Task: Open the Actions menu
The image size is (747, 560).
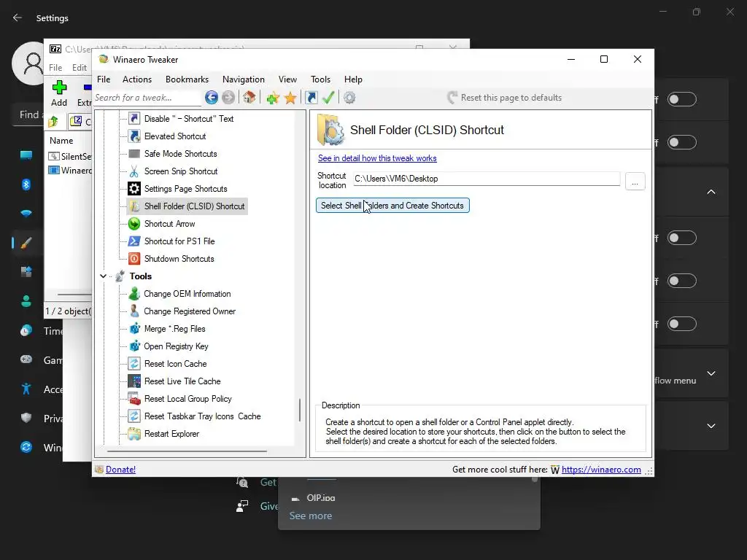Action: [137, 79]
